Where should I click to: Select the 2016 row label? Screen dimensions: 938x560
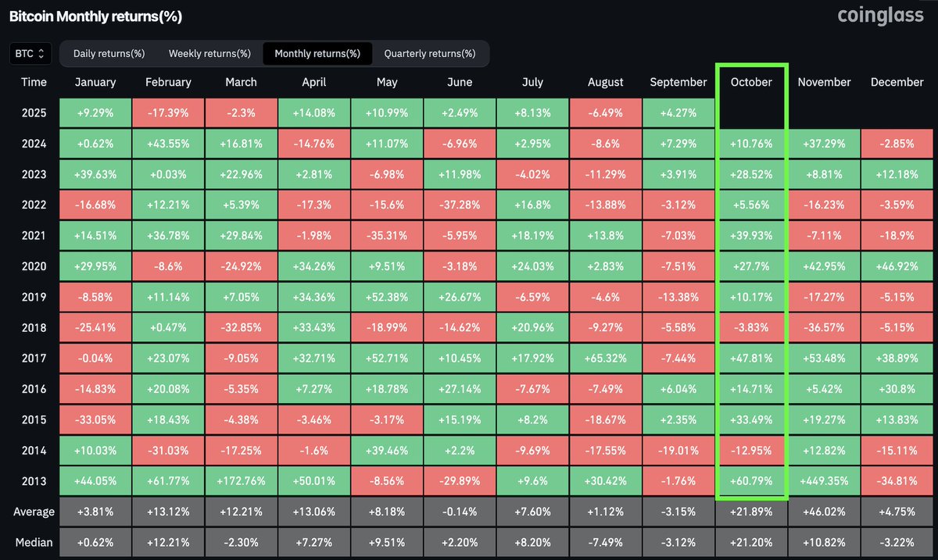coord(34,389)
